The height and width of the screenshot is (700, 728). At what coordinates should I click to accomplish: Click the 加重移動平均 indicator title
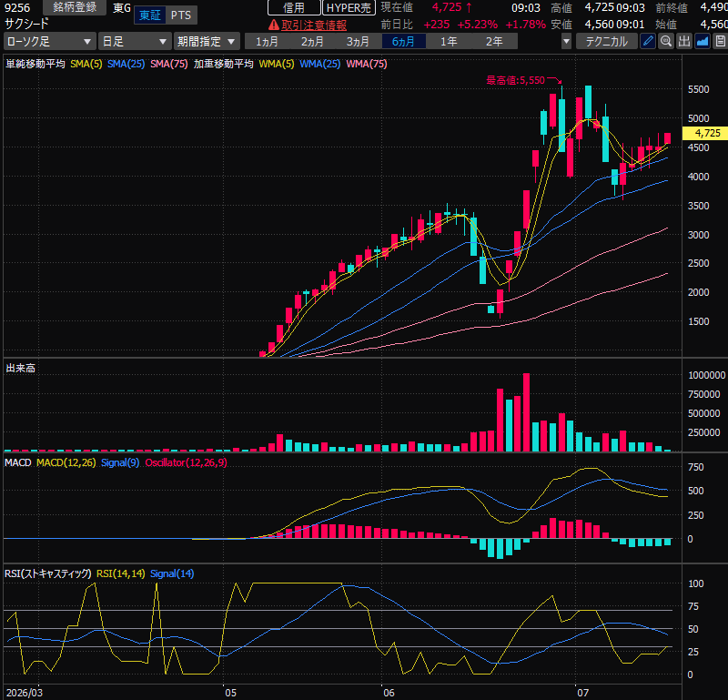(224, 64)
